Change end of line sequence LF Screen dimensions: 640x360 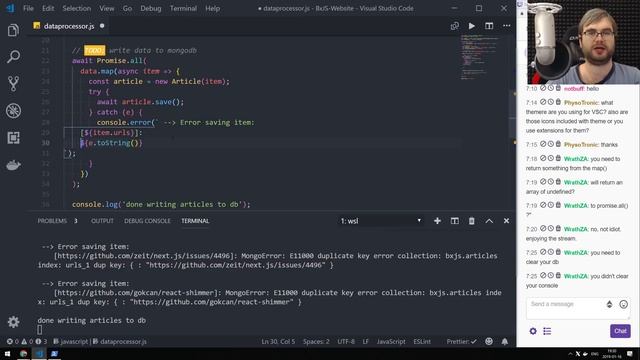pyautogui.click(x=365, y=342)
